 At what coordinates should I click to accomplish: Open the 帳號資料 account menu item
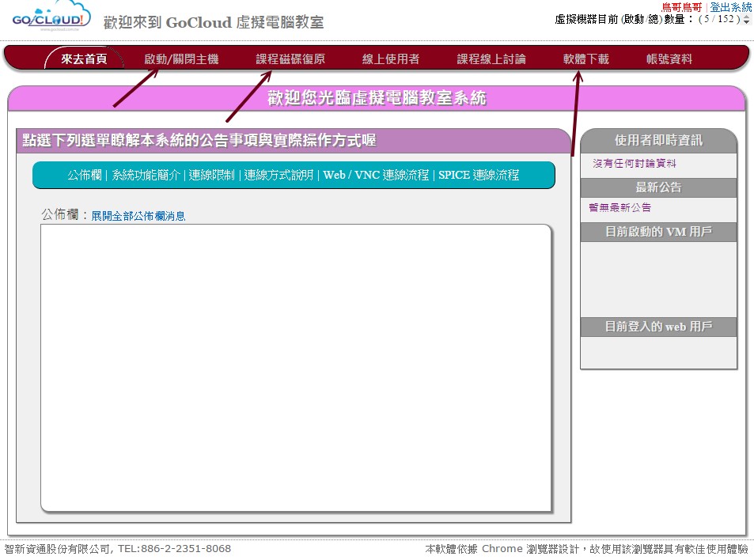click(x=670, y=57)
